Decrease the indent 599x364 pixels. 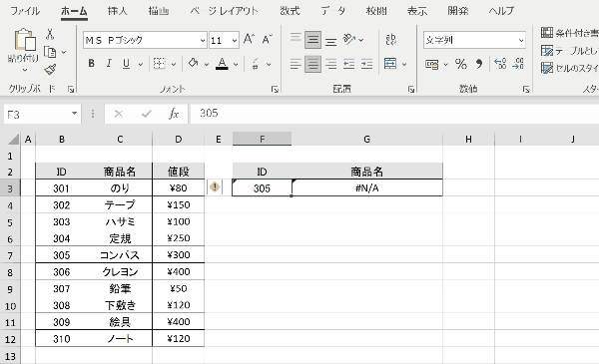coord(348,64)
